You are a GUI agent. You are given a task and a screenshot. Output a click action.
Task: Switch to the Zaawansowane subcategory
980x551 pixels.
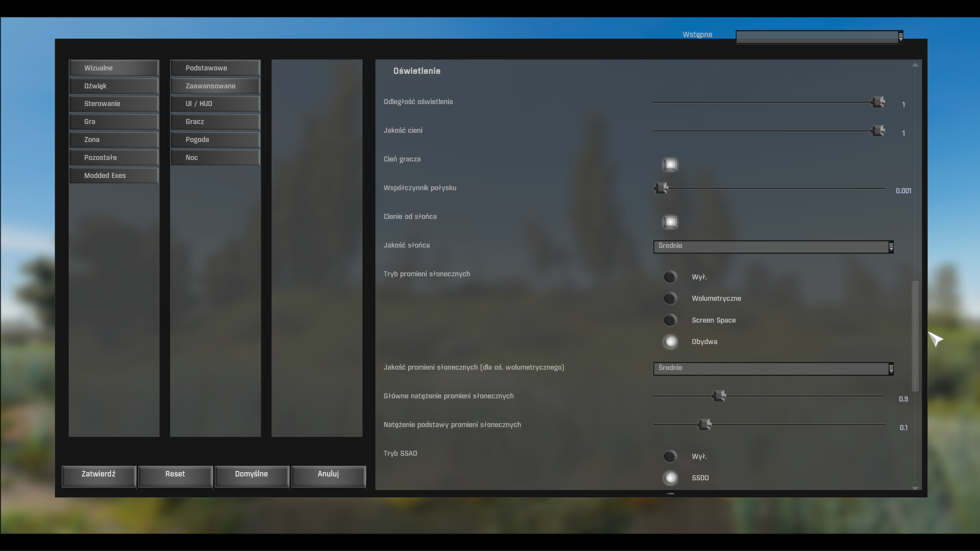coord(215,86)
